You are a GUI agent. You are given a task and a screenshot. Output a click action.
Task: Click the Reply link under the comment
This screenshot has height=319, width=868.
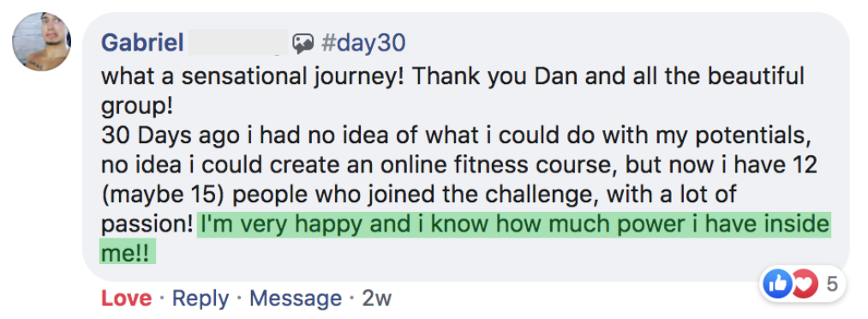tap(201, 299)
